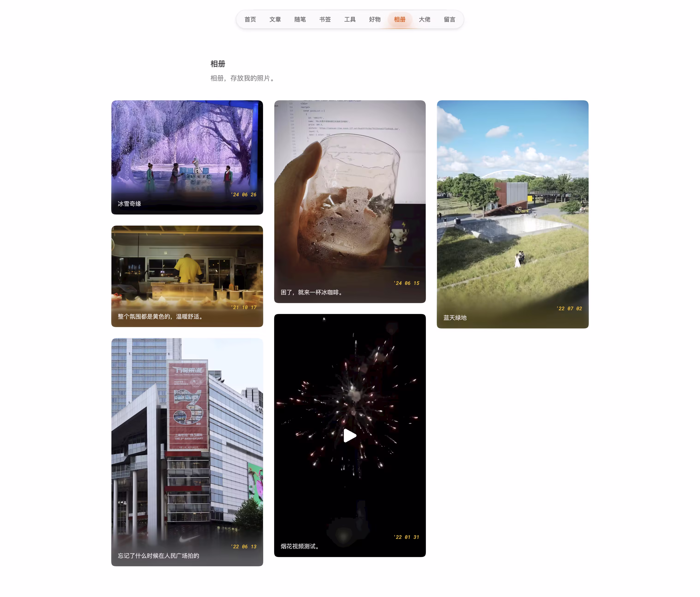Image resolution: width=700 pixels, height=597 pixels.
Task: Open the 蓝天绿地 park photo
Action: [x=512, y=209]
